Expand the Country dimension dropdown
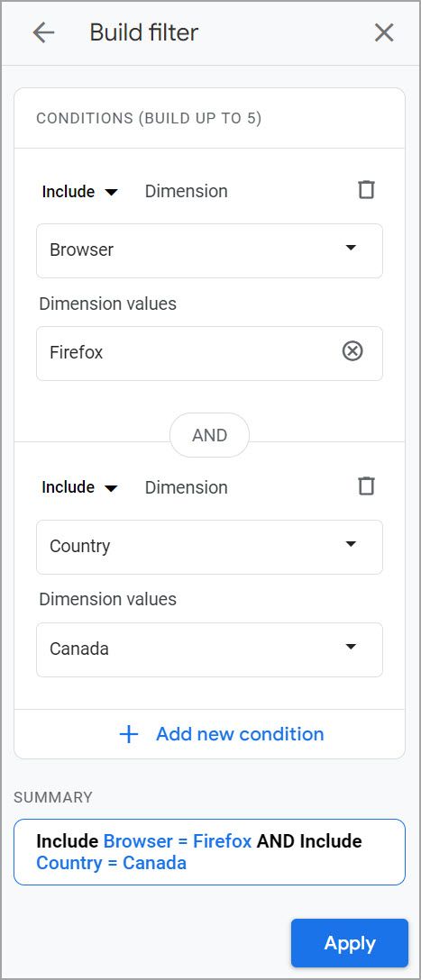Viewport: 421px width, 980px height. (x=209, y=546)
